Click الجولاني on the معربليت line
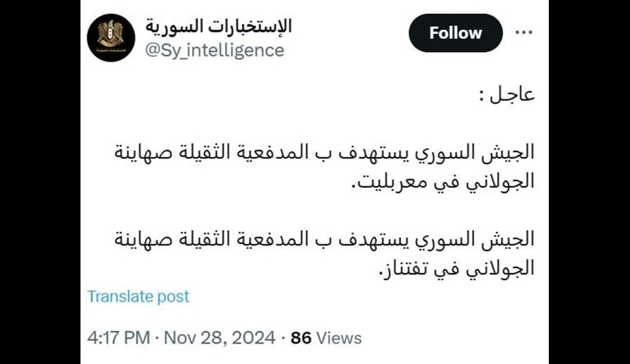This screenshot has height=364, width=630. pos(500,181)
